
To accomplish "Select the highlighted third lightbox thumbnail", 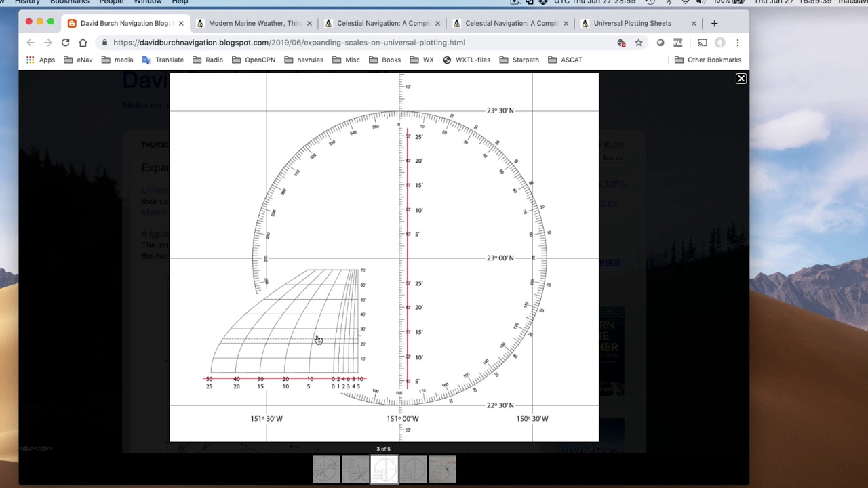I will pyautogui.click(x=384, y=469).
